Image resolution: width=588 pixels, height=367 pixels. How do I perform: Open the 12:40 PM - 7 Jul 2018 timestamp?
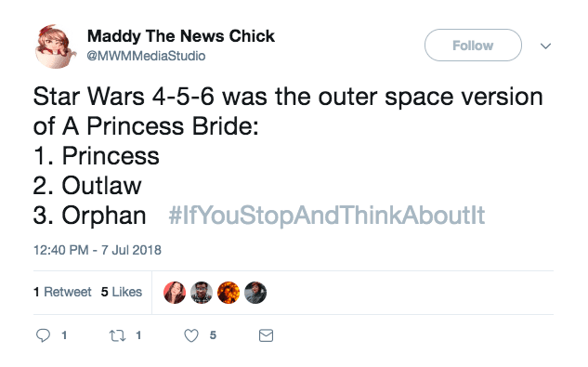[x=98, y=250]
